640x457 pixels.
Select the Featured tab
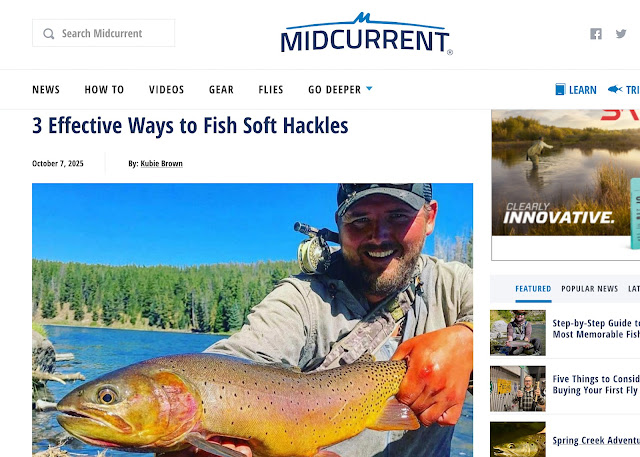(x=533, y=289)
